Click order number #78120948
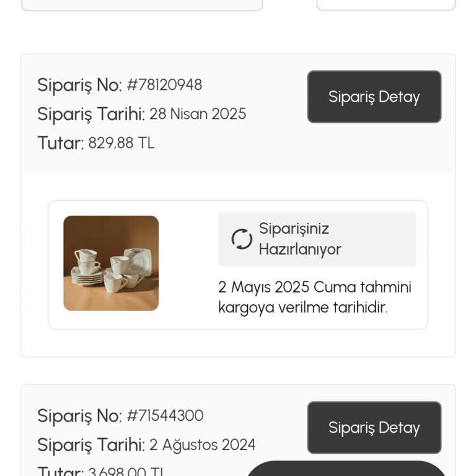 [x=164, y=85]
